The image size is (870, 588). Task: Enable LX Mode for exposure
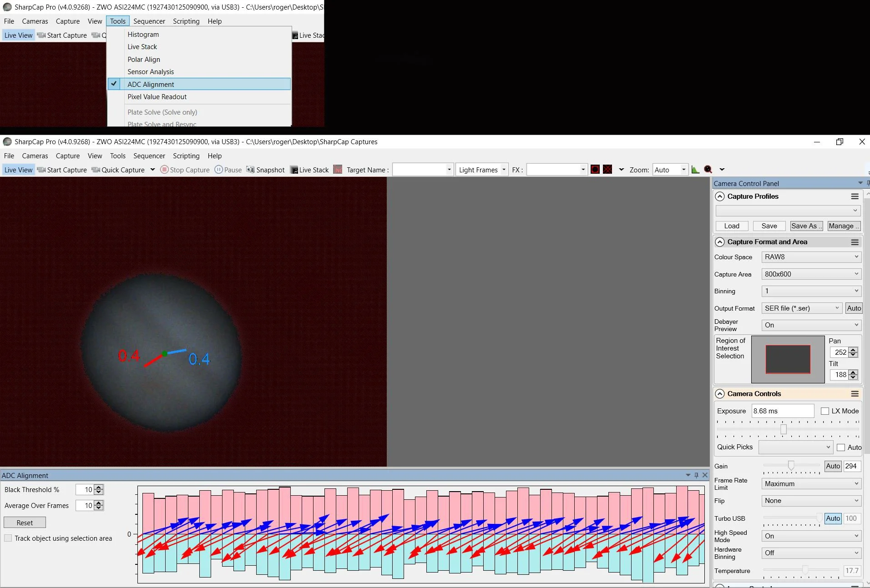click(x=825, y=411)
